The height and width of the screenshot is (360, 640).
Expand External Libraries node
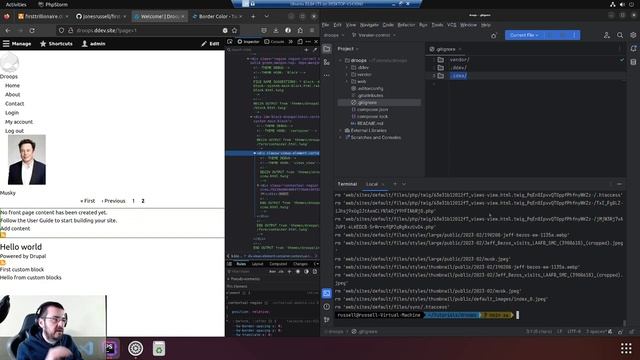[340, 130]
